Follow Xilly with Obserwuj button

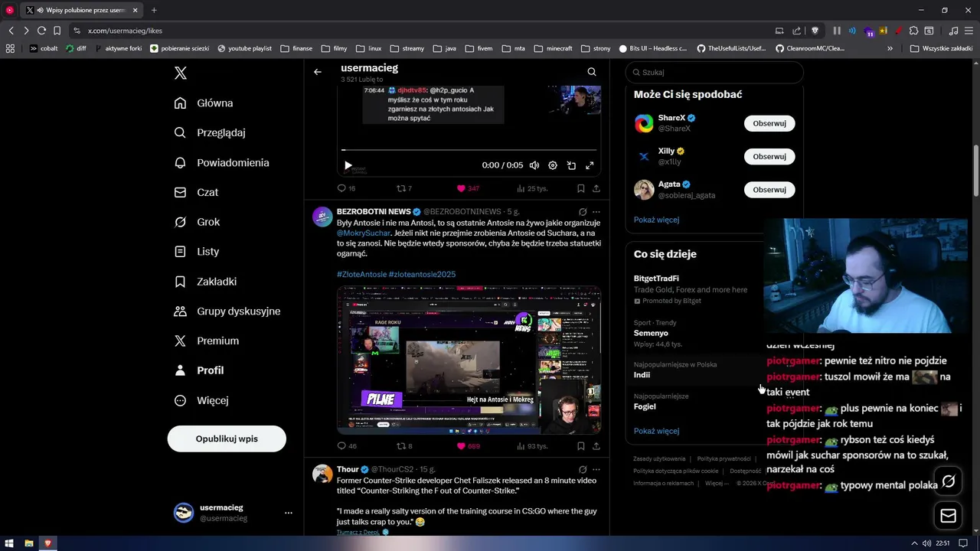(x=769, y=156)
